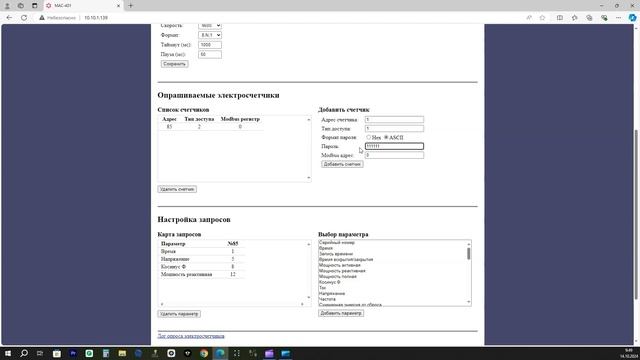Select Мощность реактивная row in request map
This screenshot has height=360, width=640.
202,274
